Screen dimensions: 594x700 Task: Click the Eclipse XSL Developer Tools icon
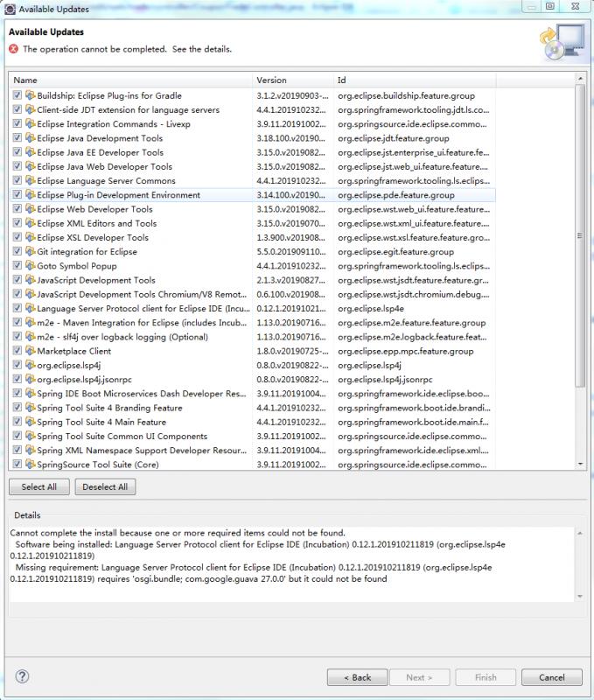click(x=31, y=237)
